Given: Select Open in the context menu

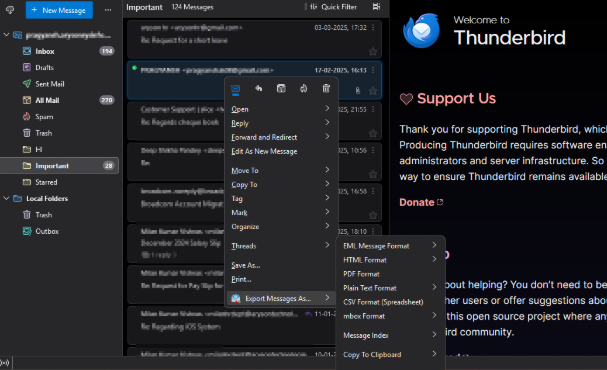Looking at the screenshot, I should click(281, 109).
